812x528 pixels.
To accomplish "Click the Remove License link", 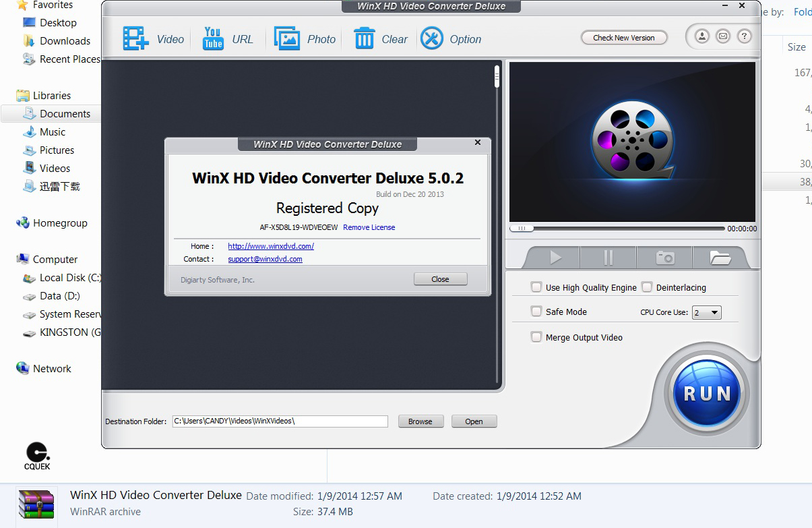I will pos(369,227).
